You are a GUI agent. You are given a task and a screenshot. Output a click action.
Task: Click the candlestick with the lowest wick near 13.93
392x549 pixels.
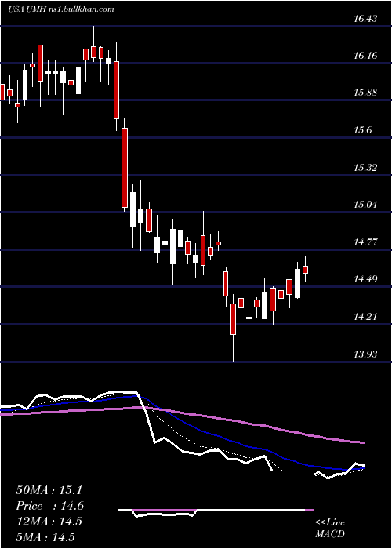tap(233, 328)
